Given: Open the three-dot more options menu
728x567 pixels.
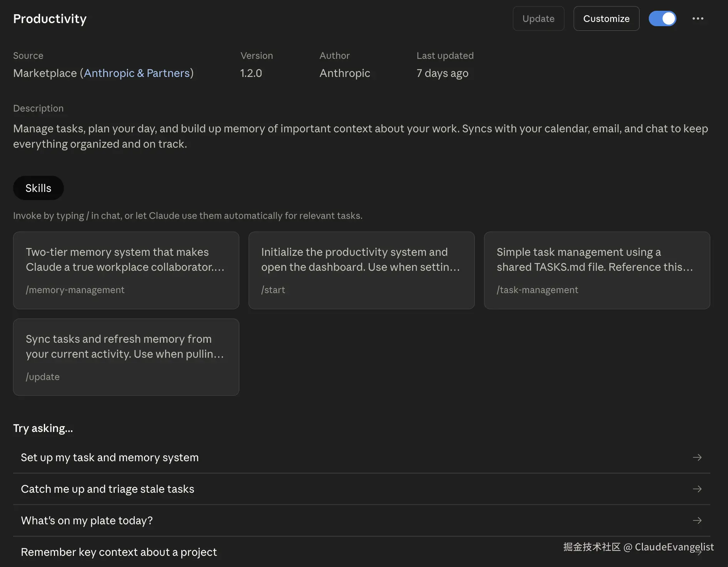Looking at the screenshot, I should [x=698, y=18].
